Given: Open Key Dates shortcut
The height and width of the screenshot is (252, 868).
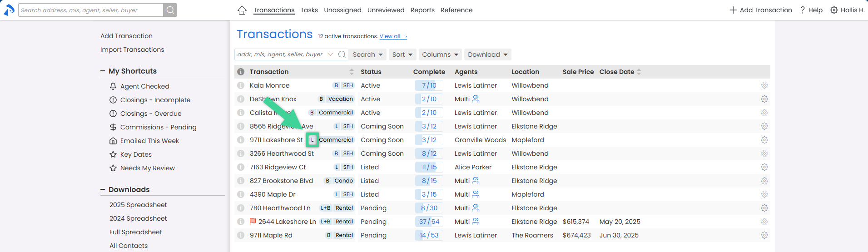Looking at the screenshot, I should 131,154.
